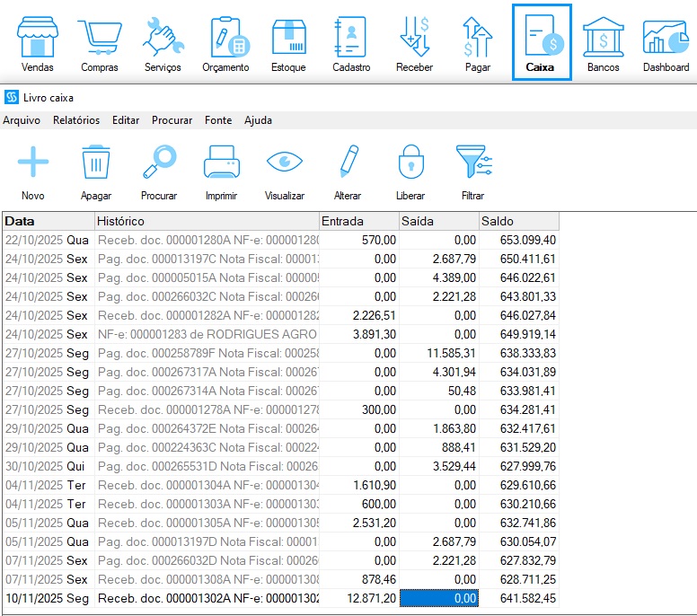Open the Relatórios menu
Image resolution: width=697 pixels, height=616 pixels.
coord(76,120)
